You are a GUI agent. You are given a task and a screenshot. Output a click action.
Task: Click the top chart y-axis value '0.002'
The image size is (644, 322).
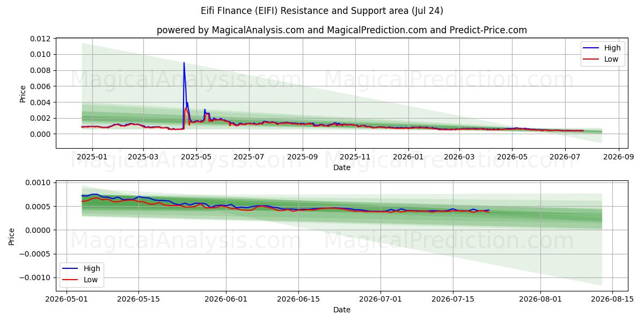[x=41, y=118]
